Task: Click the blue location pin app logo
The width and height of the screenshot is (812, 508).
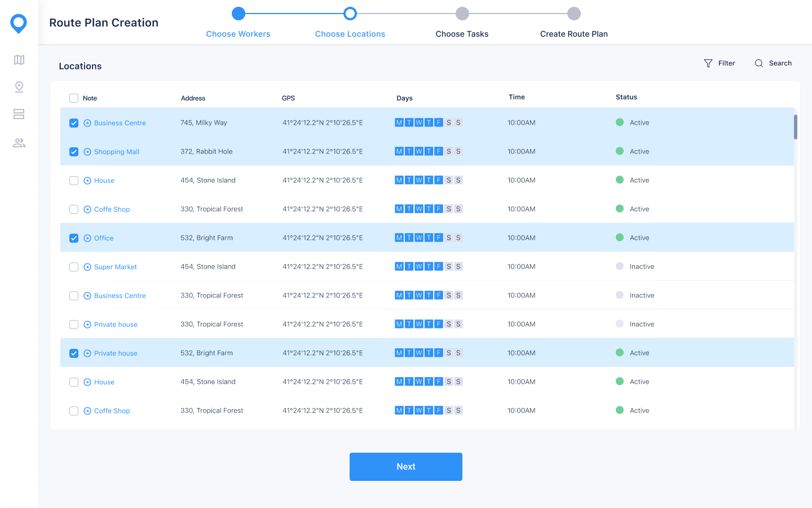Action: tap(19, 24)
